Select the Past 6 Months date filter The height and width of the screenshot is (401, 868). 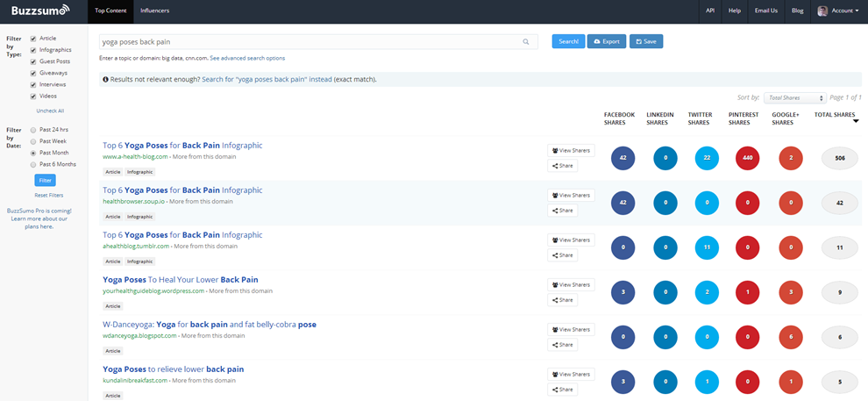33,164
